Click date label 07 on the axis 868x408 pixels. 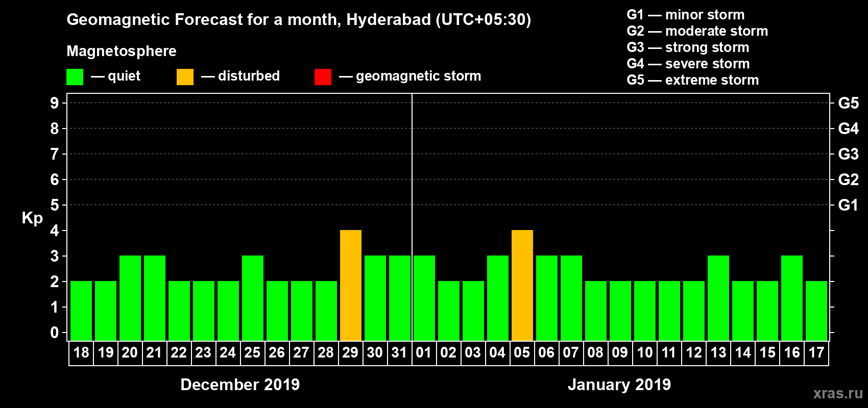click(571, 352)
